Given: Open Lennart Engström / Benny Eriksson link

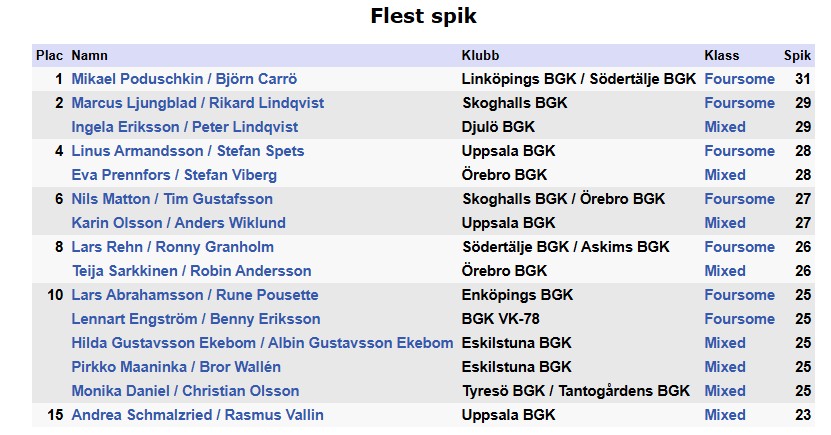Looking at the screenshot, I should [x=196, y=319].
